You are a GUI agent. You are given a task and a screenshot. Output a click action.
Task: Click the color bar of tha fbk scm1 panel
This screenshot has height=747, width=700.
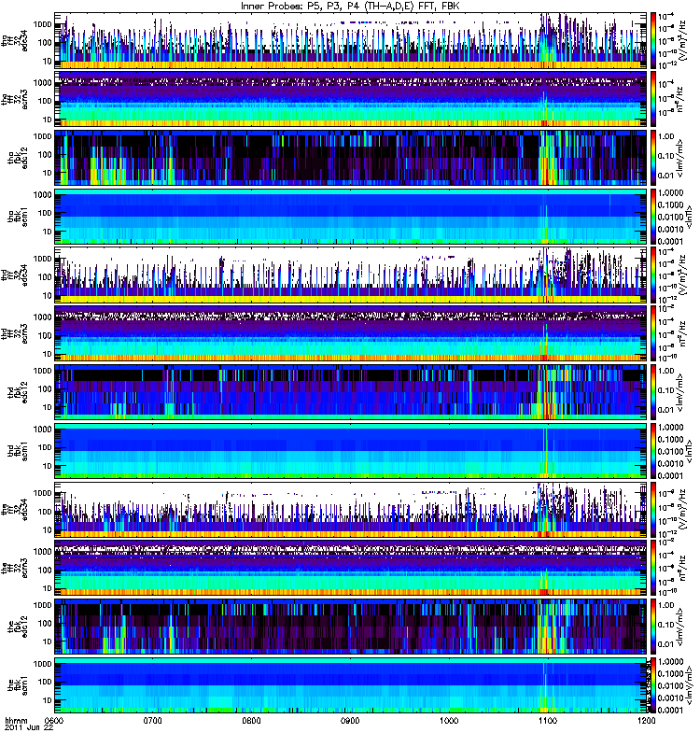[653, 217]
